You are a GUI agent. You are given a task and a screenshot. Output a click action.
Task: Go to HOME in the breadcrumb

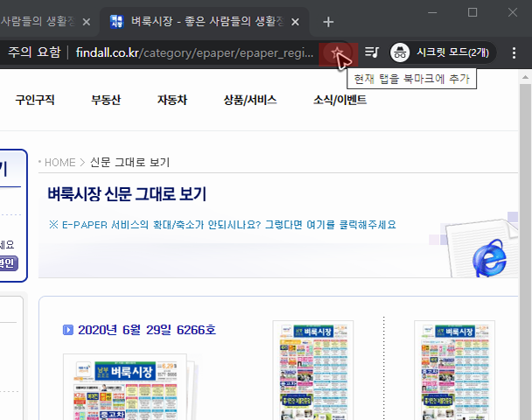coord(60,162)
